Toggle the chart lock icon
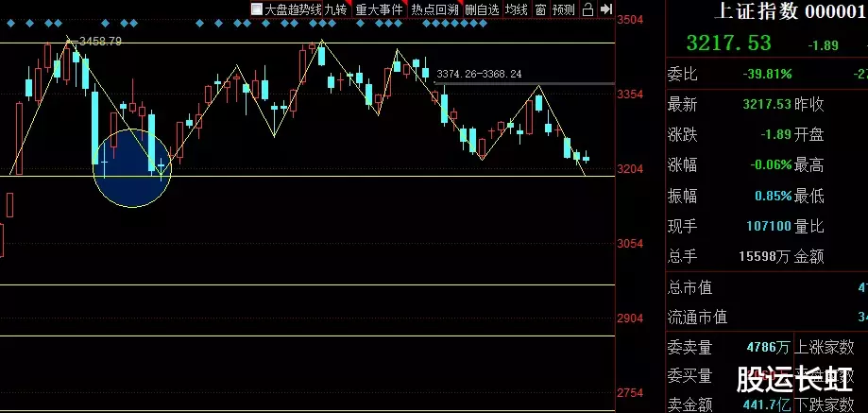The image size is (868, 413). [588, 9]
